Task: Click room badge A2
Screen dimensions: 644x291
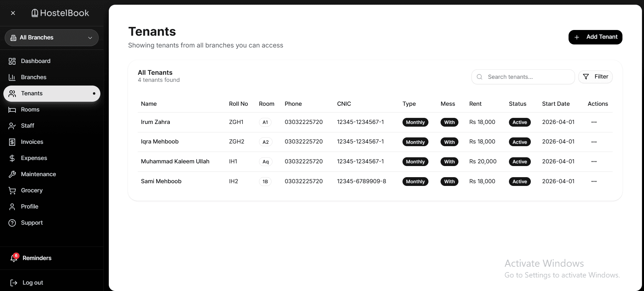Action: click(x=266, y=142)
